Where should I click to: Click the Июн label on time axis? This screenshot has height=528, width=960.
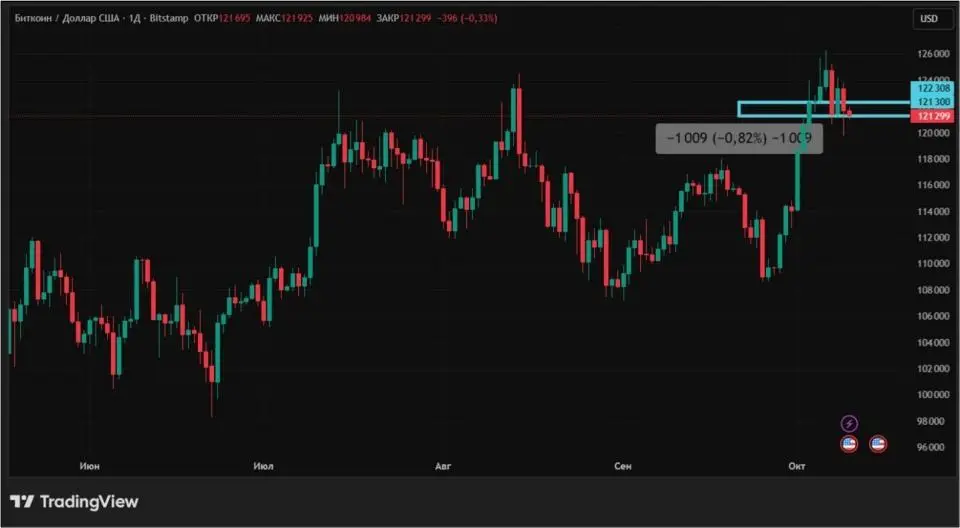click(x=88, y=466)
